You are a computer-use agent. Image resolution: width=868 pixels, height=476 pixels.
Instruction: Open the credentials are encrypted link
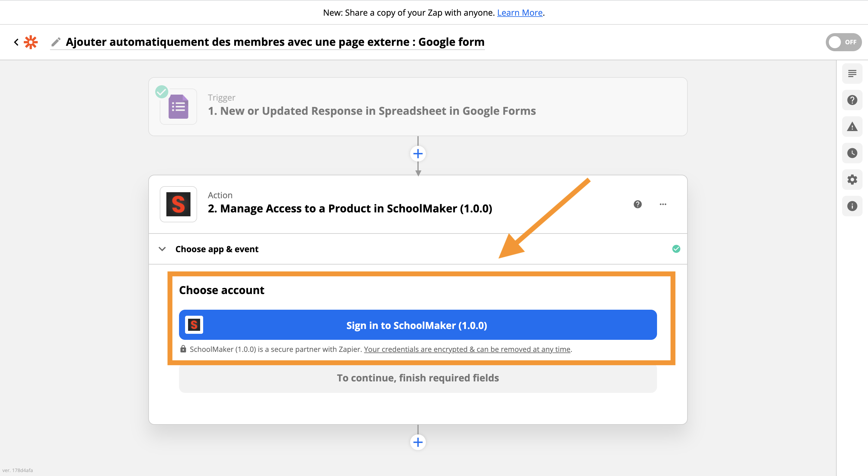coord(467,349)
